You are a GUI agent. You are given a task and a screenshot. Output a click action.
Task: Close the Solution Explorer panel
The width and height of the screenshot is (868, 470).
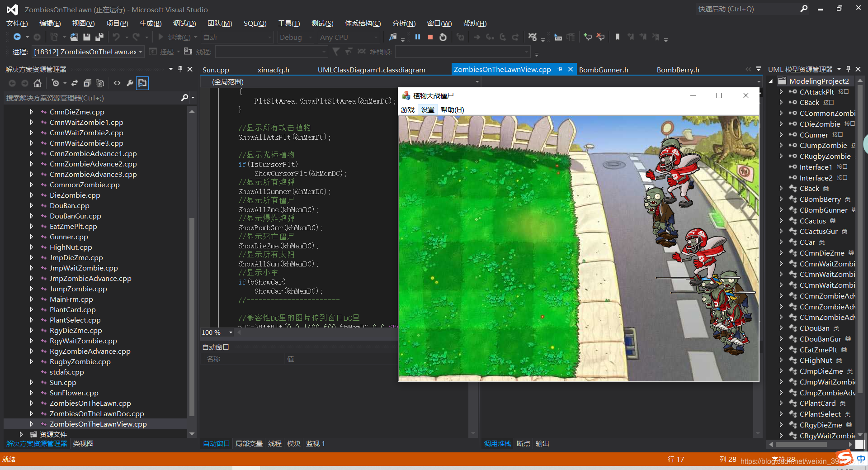(x=190, y=69)
